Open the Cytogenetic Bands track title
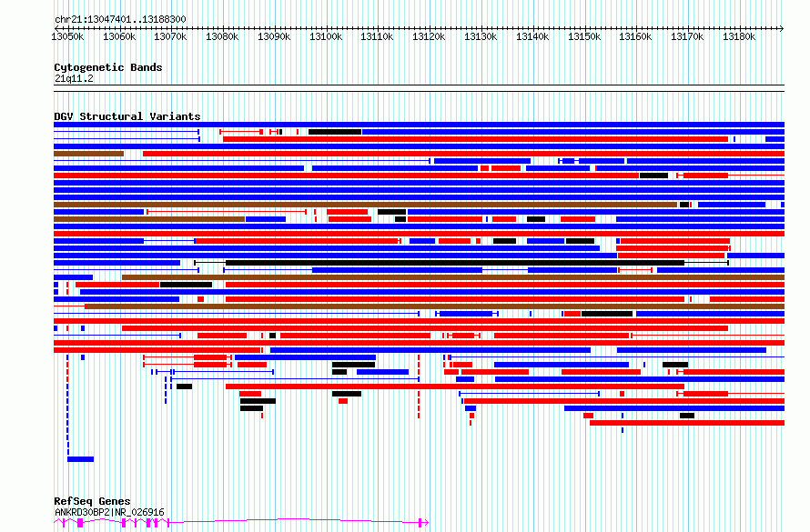The image size is (810, 532). (108, 67)
